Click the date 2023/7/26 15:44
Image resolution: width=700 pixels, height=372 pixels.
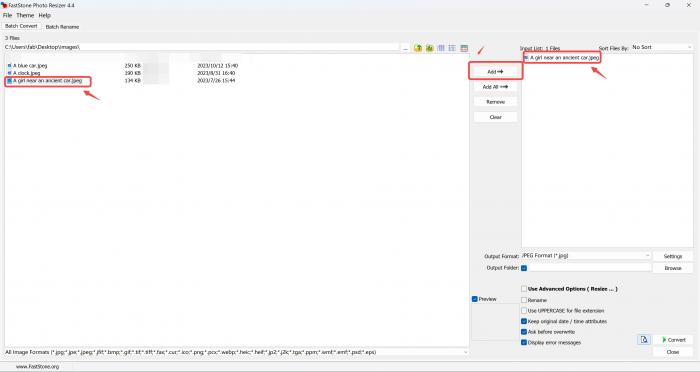point(216,81)
